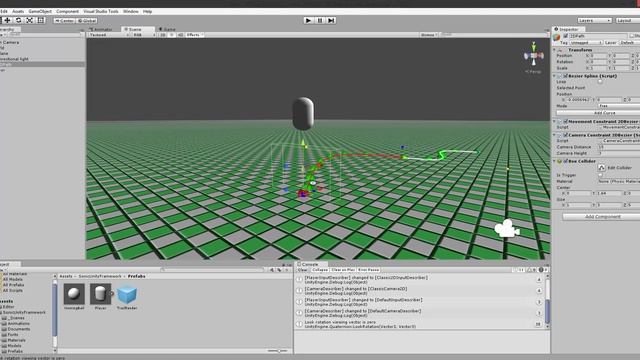Toggle the GameObject active checkbox in Inspector

[566, 36]
